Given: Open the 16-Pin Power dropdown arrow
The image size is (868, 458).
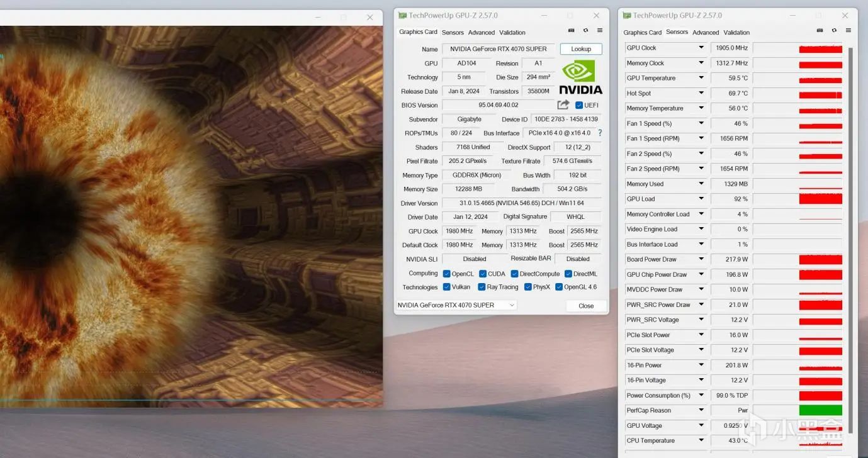Looking at the screenshot, I should point(701,365).
